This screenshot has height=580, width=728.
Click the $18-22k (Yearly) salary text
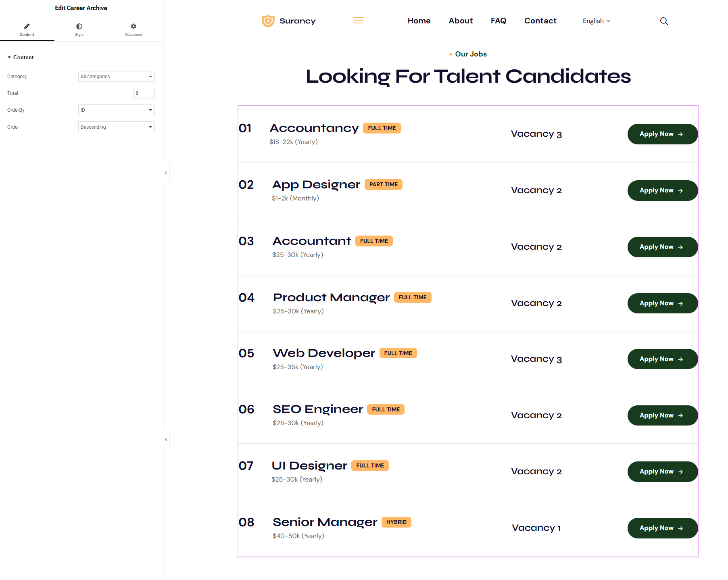[294, 142]
